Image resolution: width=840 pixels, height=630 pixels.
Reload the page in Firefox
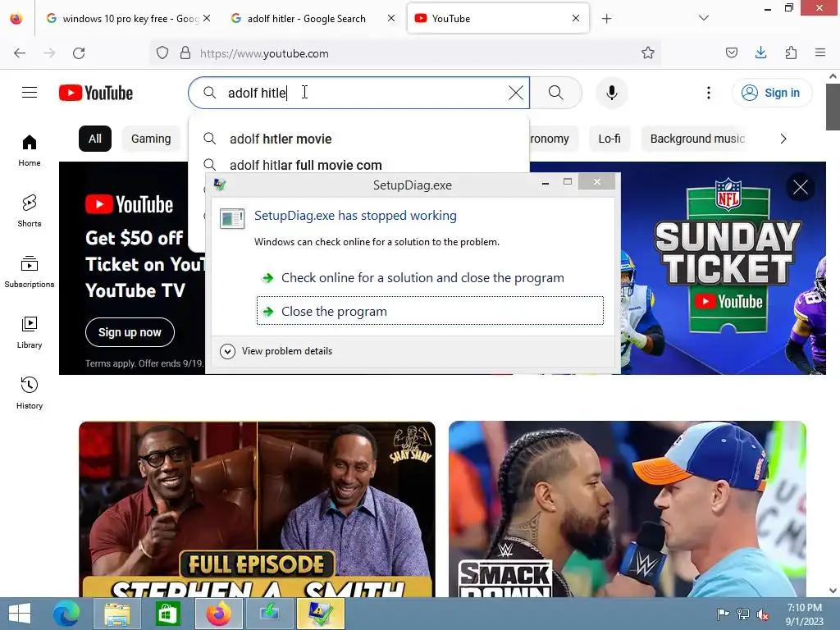pyautogui.click(x=79, y=53)
